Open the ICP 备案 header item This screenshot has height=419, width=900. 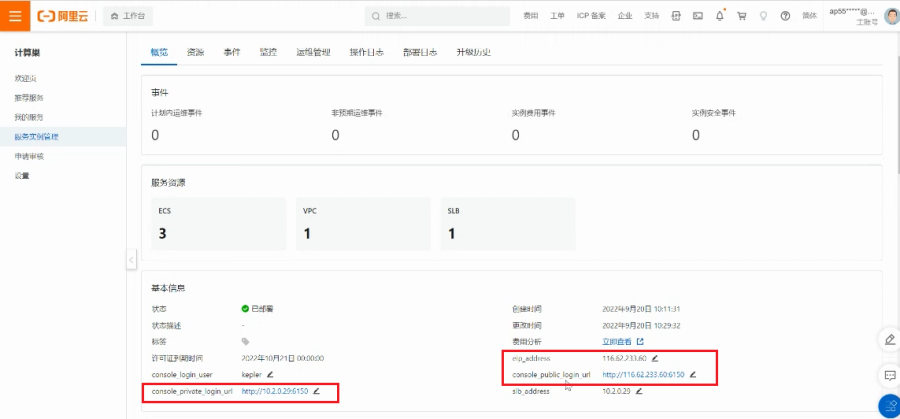click(x=591, y=16)
